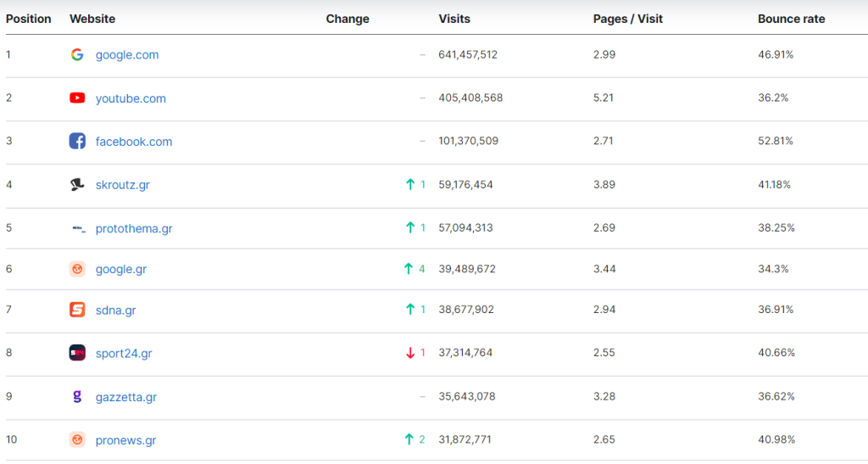The image size is (868, 464).
Task: Click the gazzetta.gr purple g icon
Action: point(77,397)
